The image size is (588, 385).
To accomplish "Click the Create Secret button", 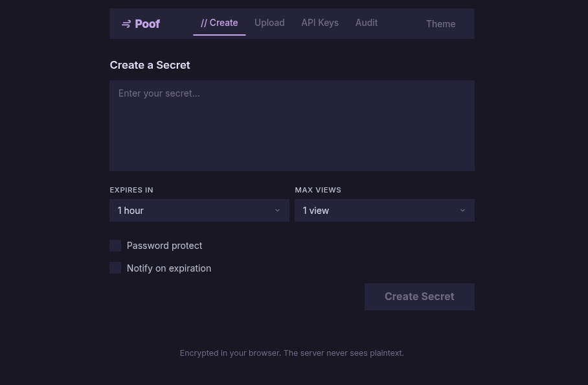I will coord(420,297).
